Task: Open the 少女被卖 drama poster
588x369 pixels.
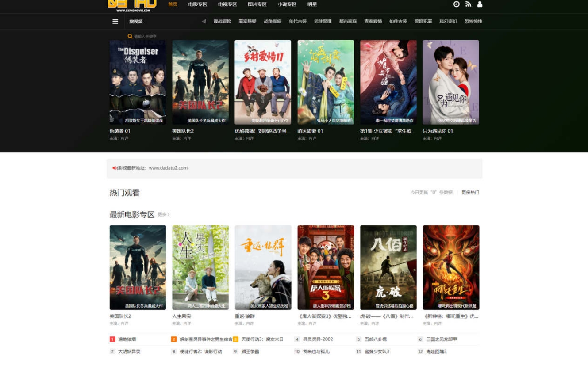Action: (388, 82)
